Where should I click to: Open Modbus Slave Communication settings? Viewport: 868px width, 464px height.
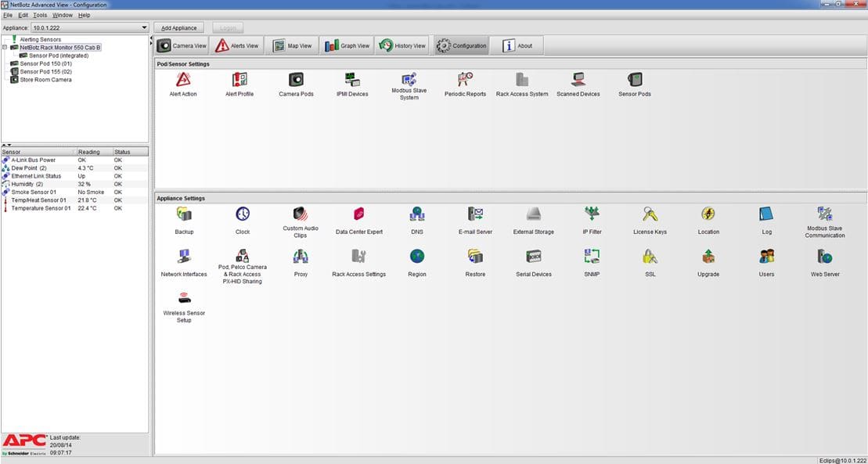(x=825, y=214)
